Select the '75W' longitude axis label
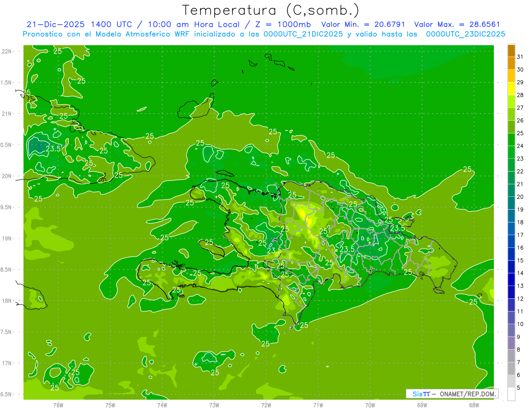Image resolution: width=532 pixels, height=411 pixels. coord(110,405)
